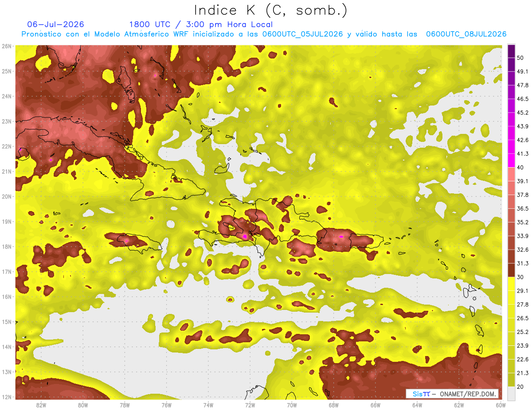Click the 68W longitude label
This screenshot has width=532, height=411.
pyautogui.click(x=333, y=405)
